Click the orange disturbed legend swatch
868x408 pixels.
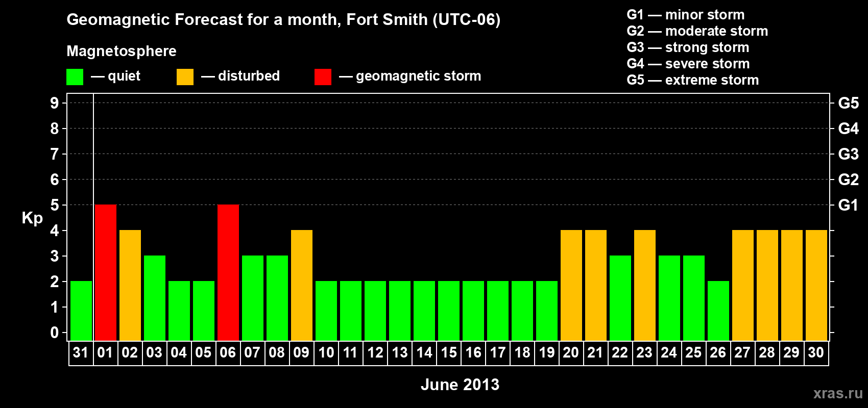click(x=185, y=77)
